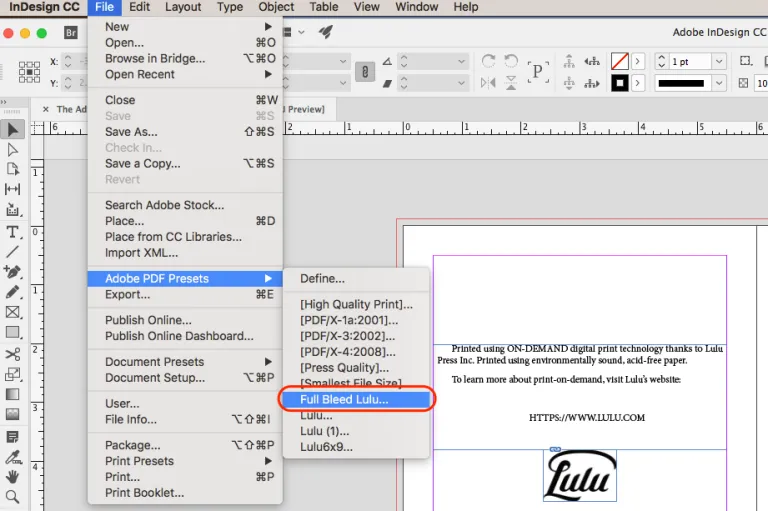Pick the Pencil tool
This screenshot has height=511, width=768.
pos(13,292)
